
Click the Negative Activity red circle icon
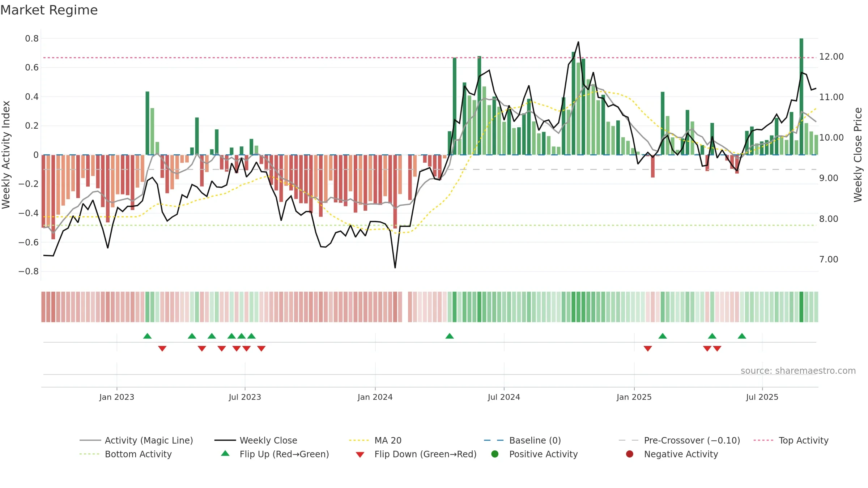click(630, 454)
